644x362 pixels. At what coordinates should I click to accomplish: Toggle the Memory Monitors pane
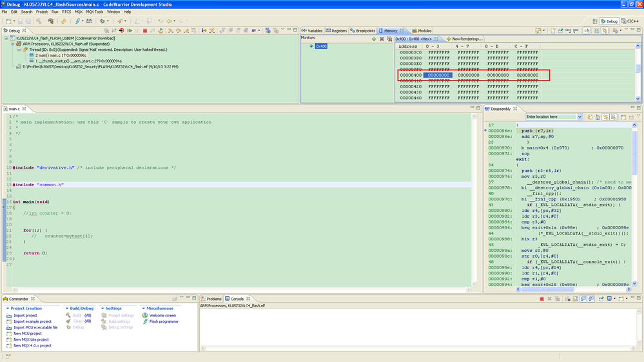587,31
